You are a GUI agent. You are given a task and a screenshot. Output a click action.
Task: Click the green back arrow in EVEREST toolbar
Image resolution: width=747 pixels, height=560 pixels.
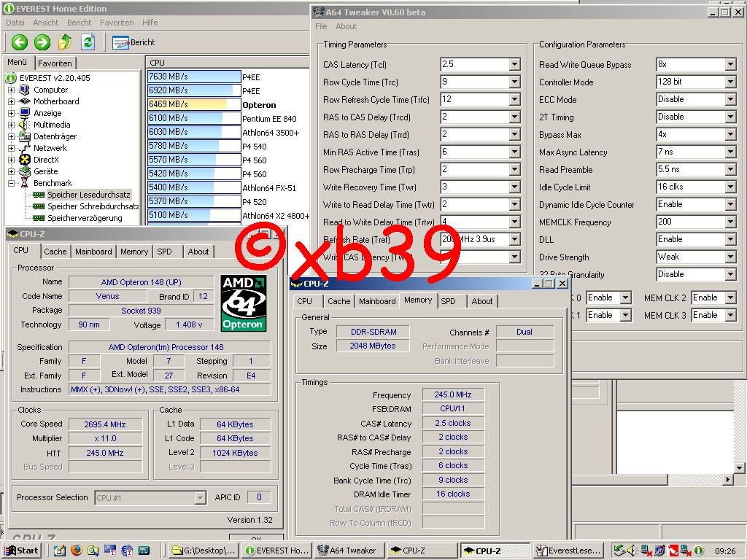[20, 42]
